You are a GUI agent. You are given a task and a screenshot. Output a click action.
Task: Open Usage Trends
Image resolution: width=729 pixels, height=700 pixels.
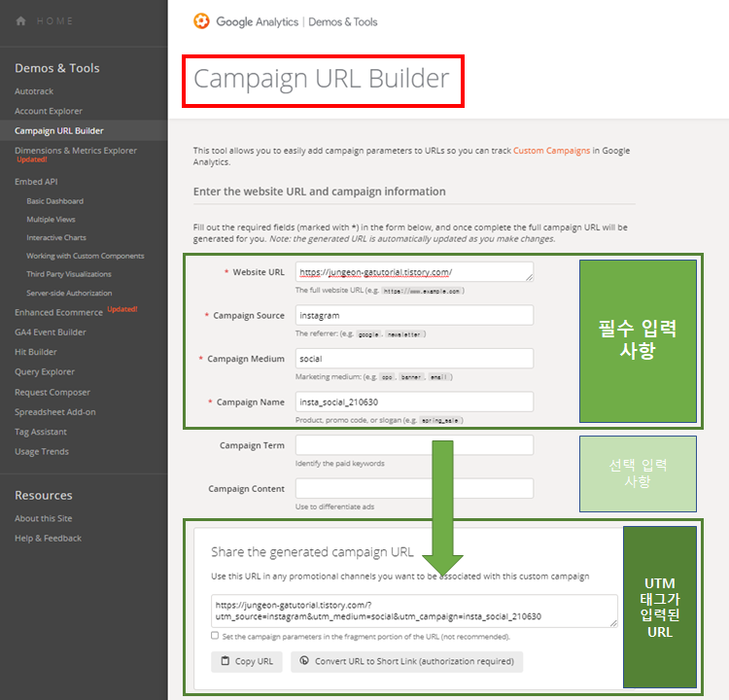(42, 452)
